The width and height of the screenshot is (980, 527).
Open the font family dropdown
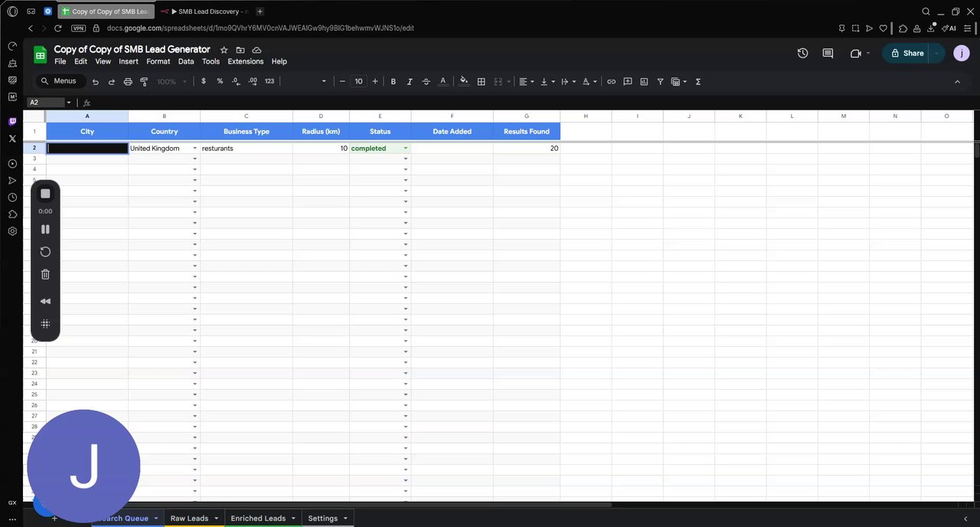pyautogui.click(x=305, y=81)
